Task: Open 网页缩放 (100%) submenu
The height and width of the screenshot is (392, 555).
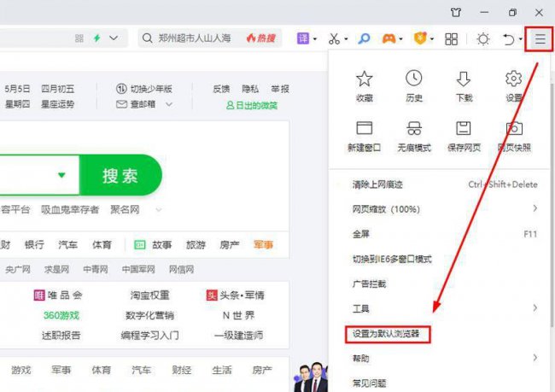Action: [x=440, y=209]
